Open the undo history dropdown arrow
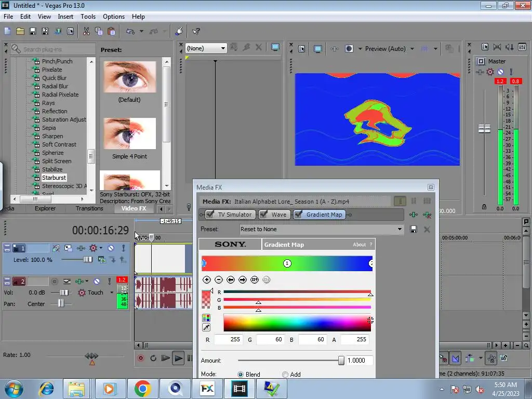Image resolution: width=532 pixels, height=399 pixels. tap(141, 31)
